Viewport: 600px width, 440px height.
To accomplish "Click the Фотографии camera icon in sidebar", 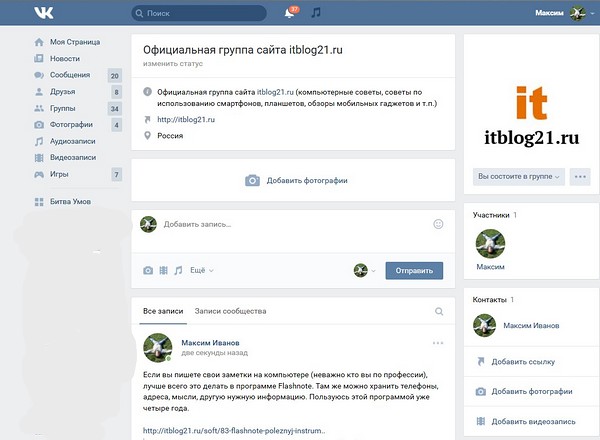I will [x=39, y=125].
